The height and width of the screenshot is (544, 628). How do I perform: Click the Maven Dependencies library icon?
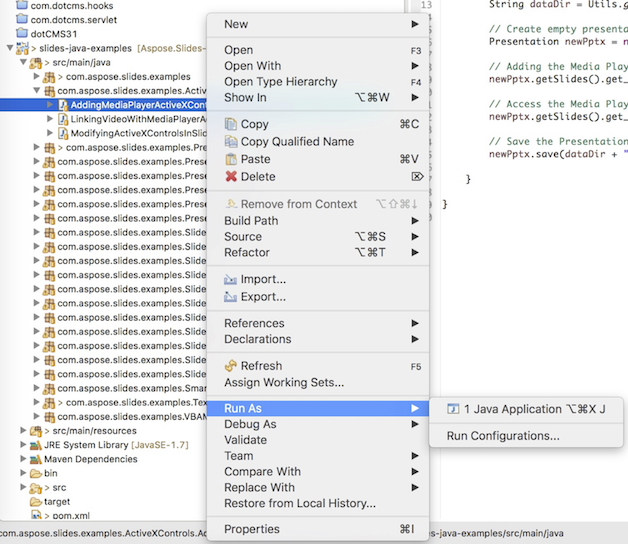click(36, 459)
